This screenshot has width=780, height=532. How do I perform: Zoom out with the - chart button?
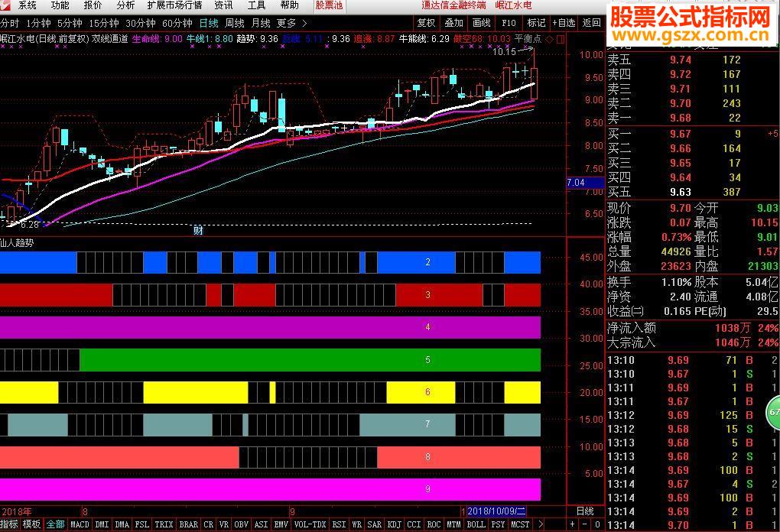point(584,524)
